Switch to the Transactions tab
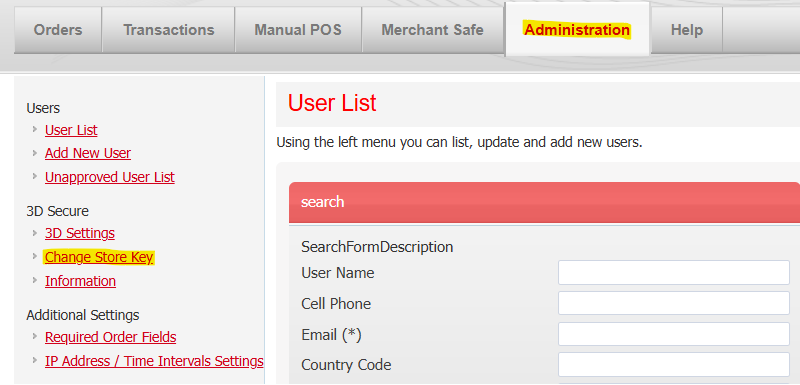 (168, 30)
